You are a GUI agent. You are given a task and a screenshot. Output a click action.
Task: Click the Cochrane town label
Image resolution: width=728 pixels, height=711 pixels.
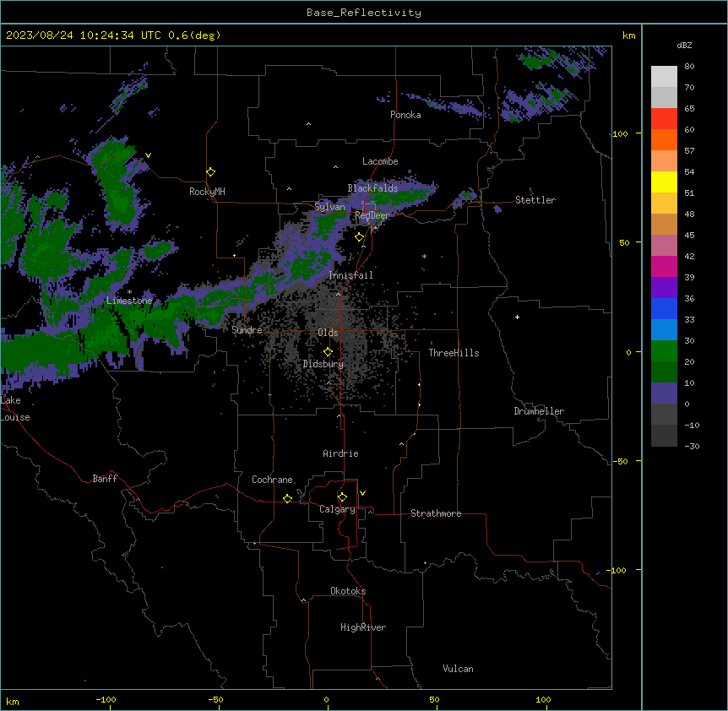click(x=272, y=480)
